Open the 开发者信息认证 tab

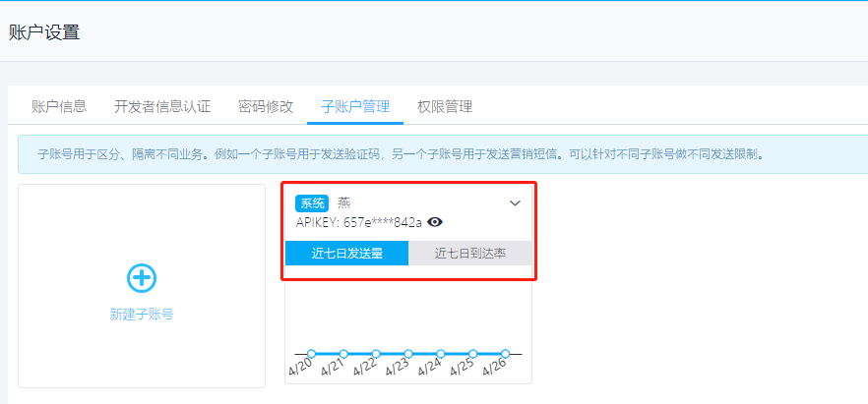pyautogui.click(x=162, y=106)
